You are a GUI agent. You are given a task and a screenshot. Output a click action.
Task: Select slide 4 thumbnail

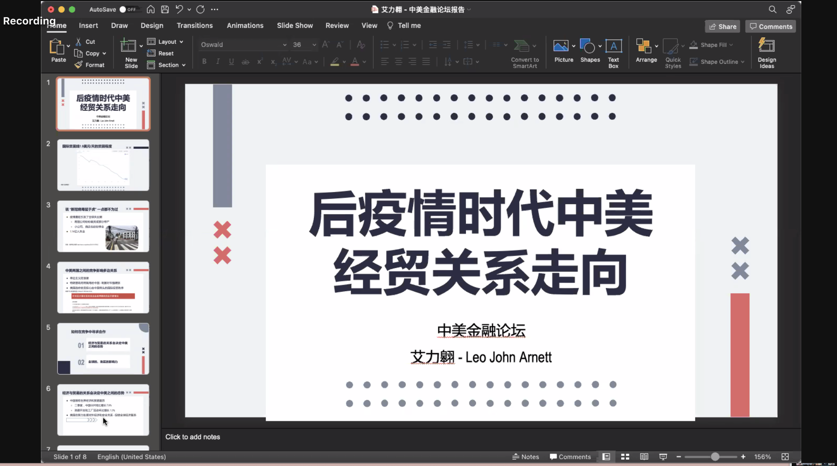coord(103,288)
